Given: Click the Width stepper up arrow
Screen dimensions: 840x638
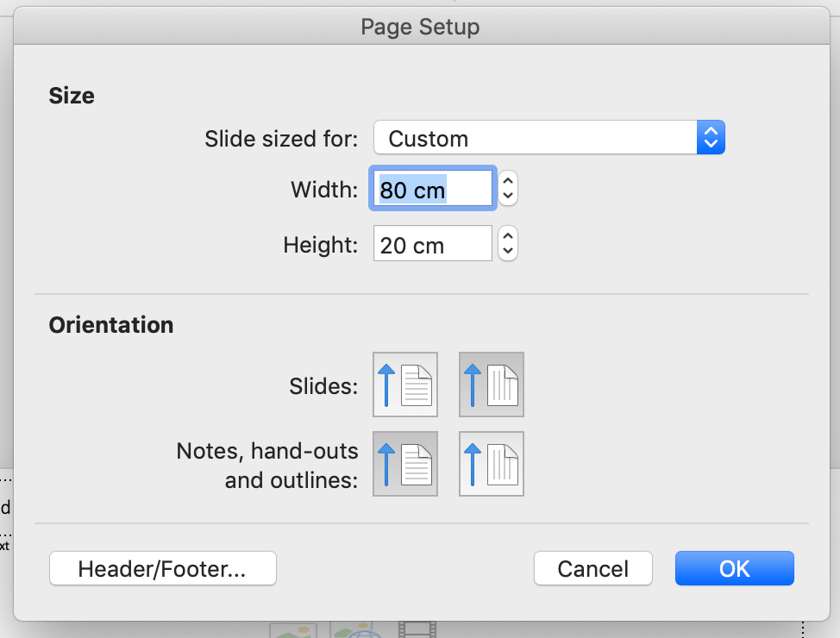Looking at the screenshot, I should 507,181.
